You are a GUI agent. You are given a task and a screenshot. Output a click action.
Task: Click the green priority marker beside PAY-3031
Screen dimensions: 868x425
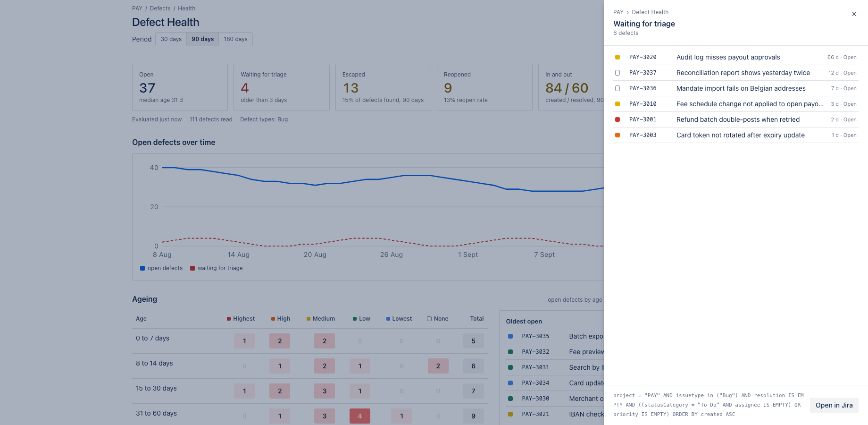coord(510,367)
